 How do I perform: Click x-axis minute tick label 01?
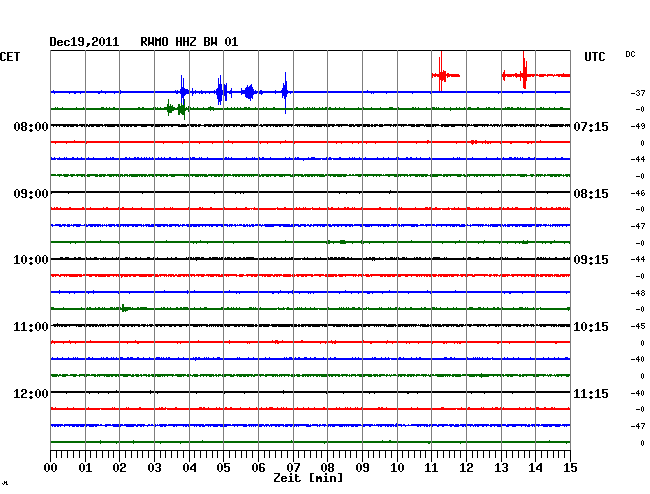85,467
